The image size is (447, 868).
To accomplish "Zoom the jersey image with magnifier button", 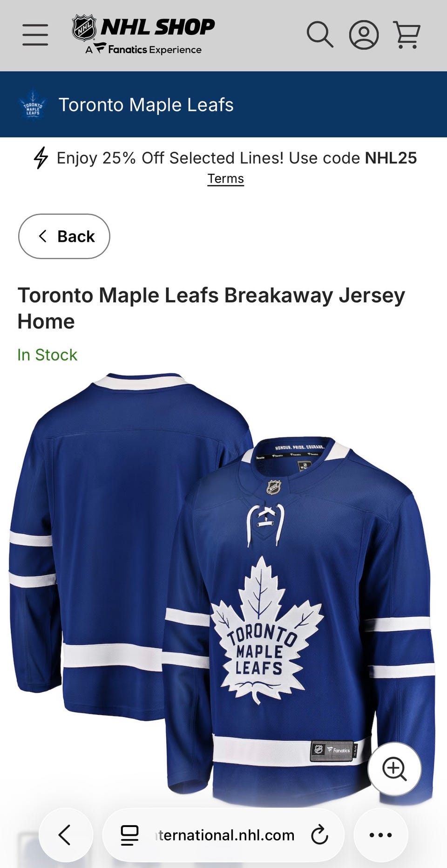I will click(x=394, y=769).
